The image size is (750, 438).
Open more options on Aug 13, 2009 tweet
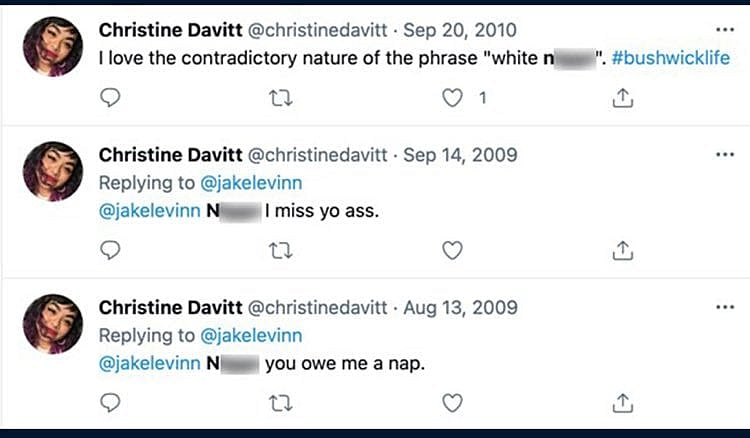pos(725,307)
